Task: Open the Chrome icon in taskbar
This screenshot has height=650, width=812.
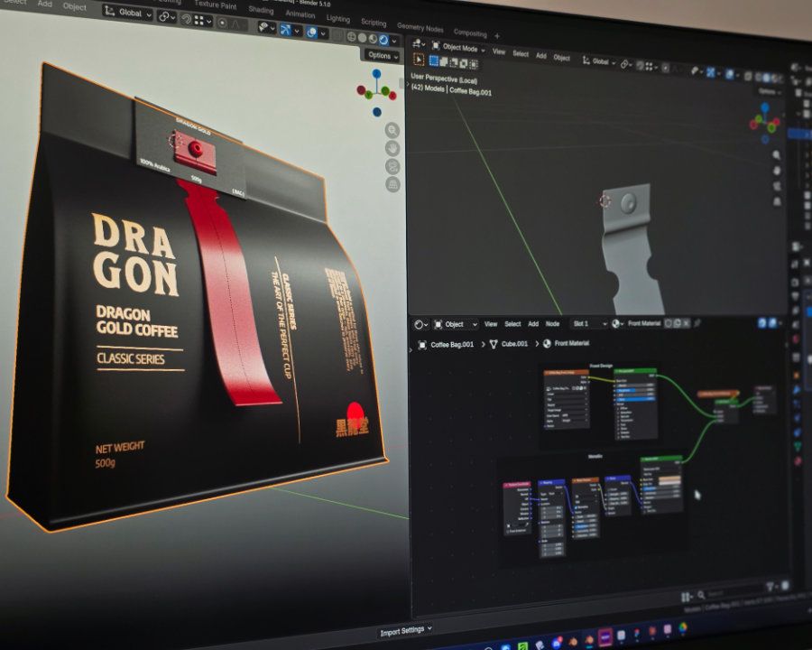Action: [683, 627]
